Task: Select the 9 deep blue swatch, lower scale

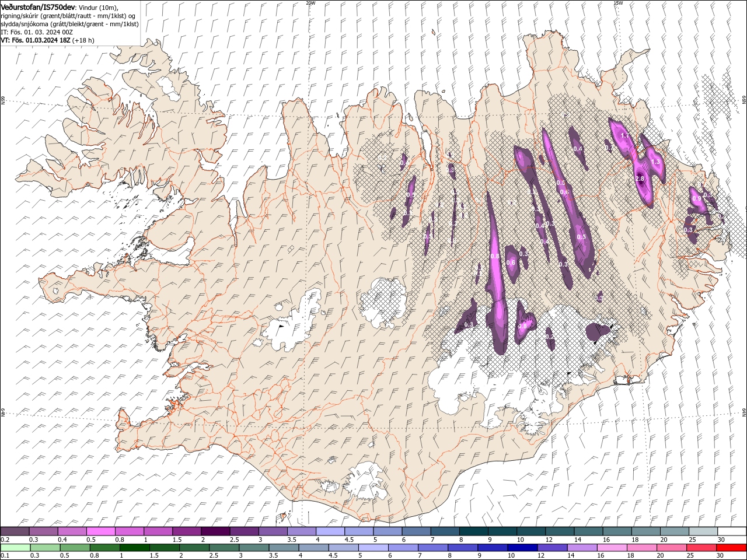Action: tap(492, 548)
